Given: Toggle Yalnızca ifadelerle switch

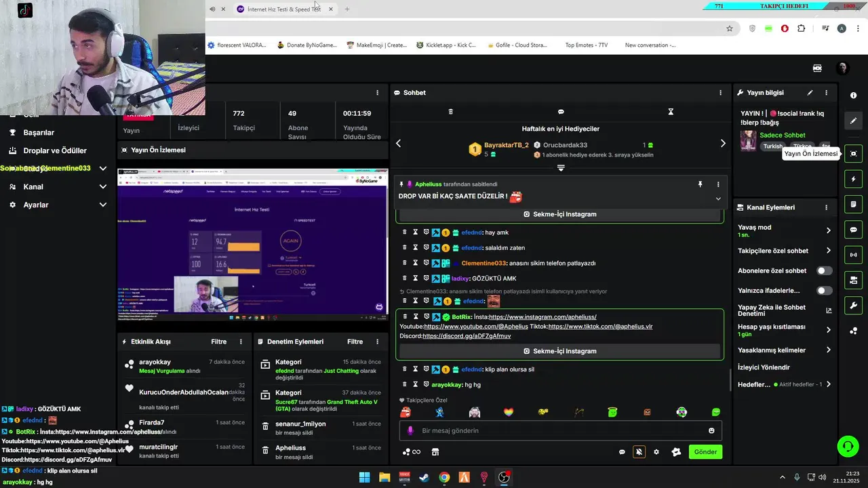Looking at the screenshot, I should click(x=825, y=291).
